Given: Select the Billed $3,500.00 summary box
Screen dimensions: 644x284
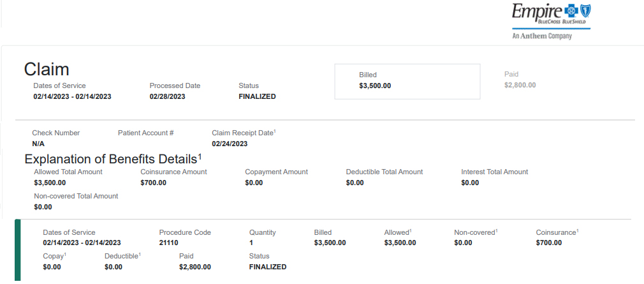Looking at the screenshot, I should click(x=407, y=81).
